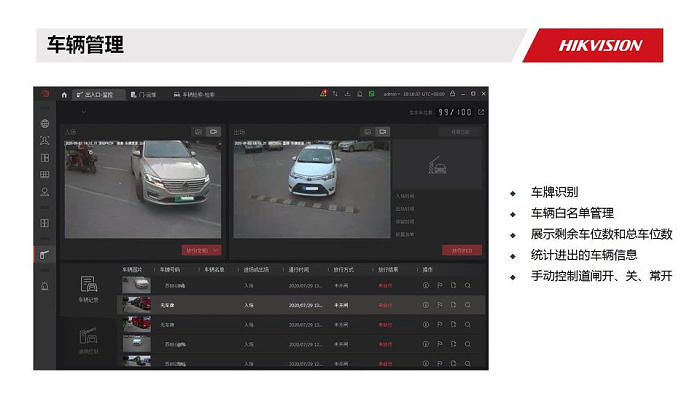Image resolution: width=700 pixels, height=393 pixels.
Task: Click the flag icon in highlighted record row
Action: tap(440, 305)
